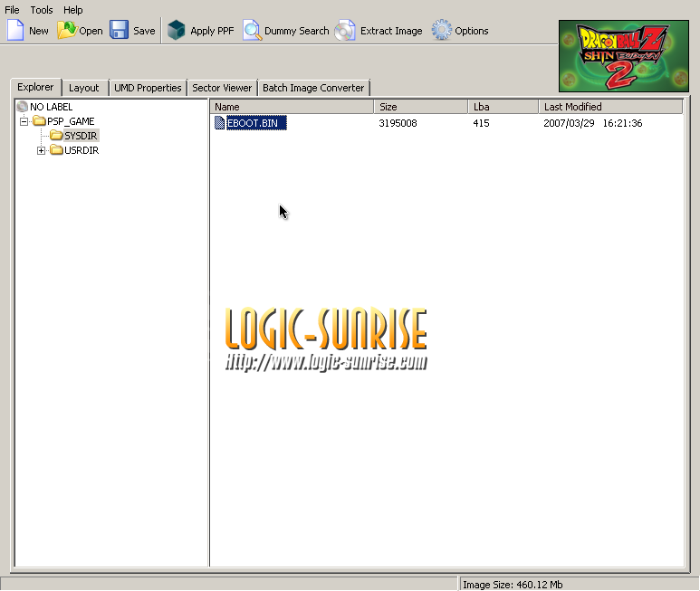700x591 pixels.
Task: Click the Dragon Ball Z Shin Budokai 2 thumbnail
Action: [624, 56]
